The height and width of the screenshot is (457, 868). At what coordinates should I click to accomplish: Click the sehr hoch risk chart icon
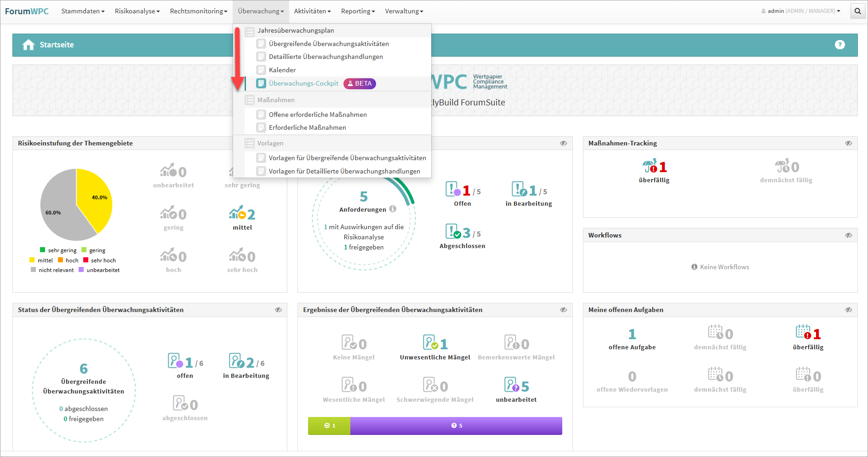tap(237, 255)
